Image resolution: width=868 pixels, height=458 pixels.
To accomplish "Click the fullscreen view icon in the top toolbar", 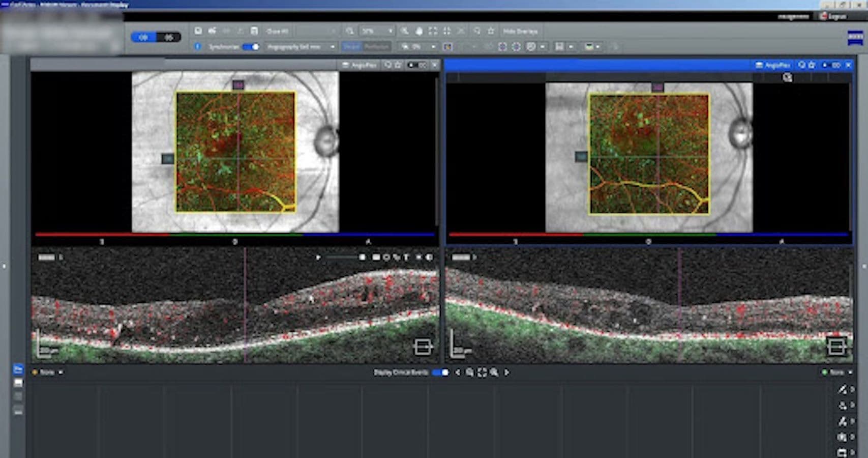I will [433, 31].
